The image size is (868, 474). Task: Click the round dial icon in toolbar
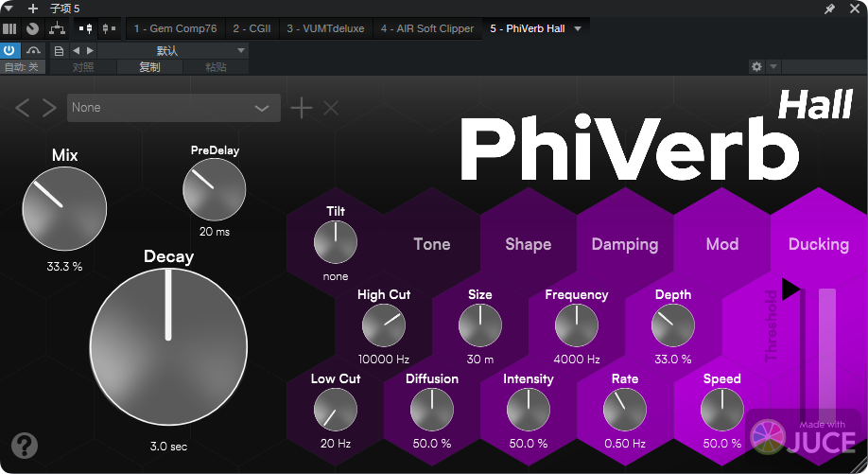[33, 28]
